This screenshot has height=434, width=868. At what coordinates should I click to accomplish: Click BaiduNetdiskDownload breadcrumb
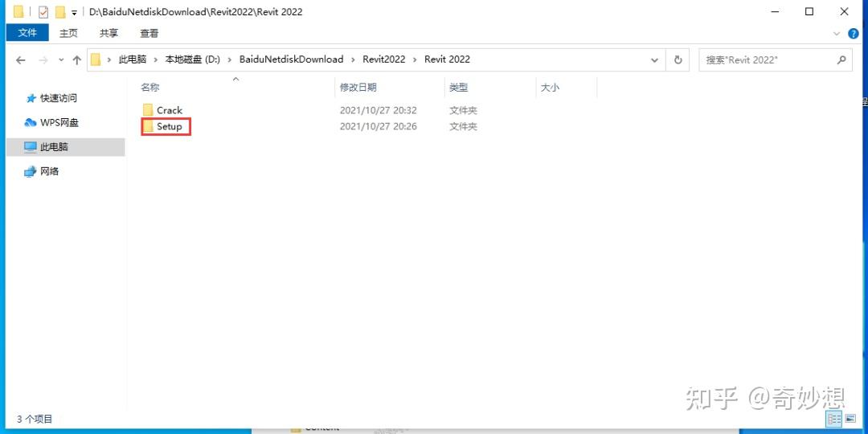tap(291, 59)
